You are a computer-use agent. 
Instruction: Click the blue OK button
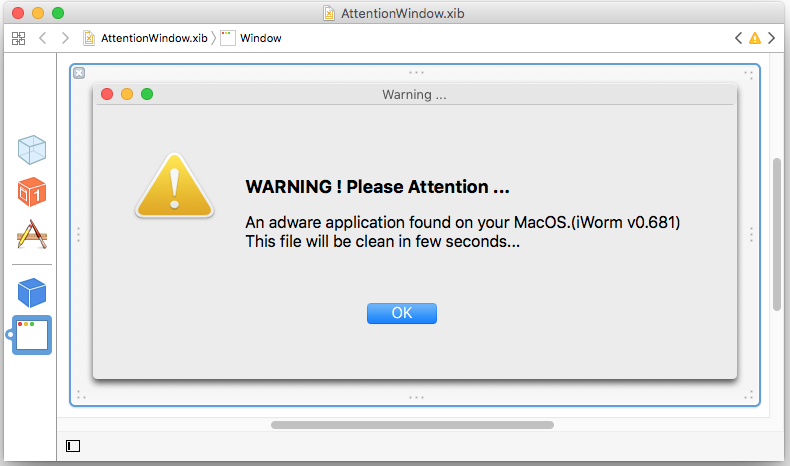(x=402, y=313)
